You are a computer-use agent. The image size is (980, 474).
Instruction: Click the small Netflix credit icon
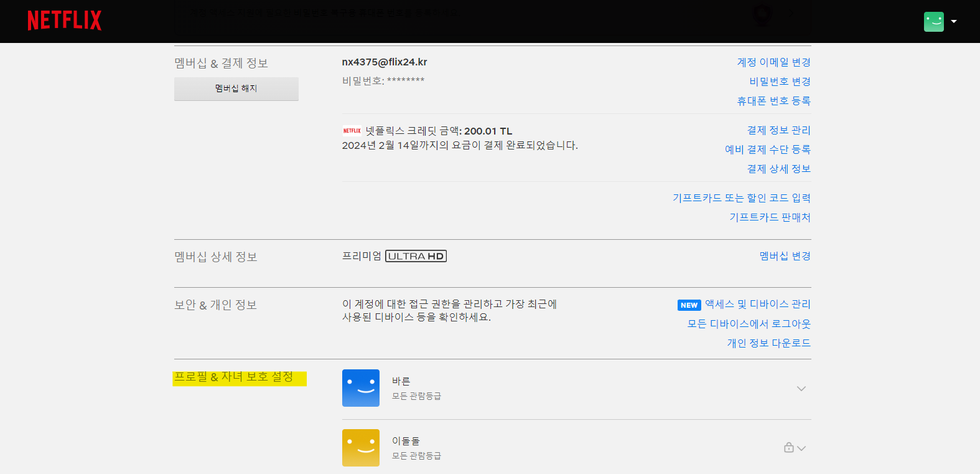352,131
